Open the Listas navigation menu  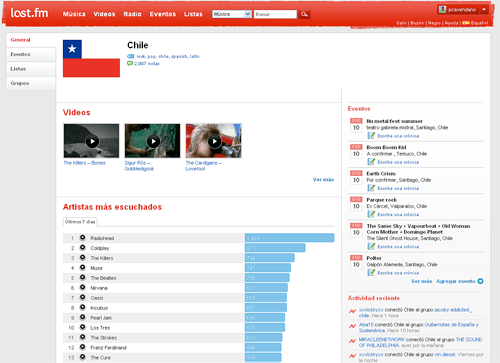(x=193, y=14)
